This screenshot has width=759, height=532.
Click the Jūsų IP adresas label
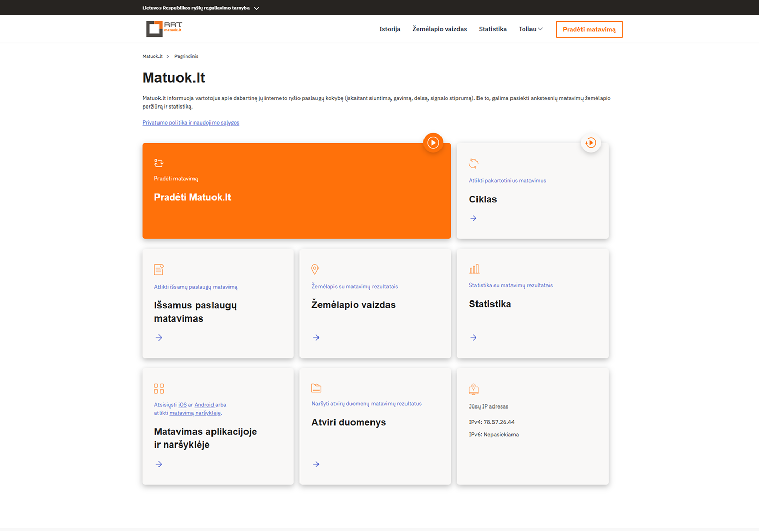point(488,406)
